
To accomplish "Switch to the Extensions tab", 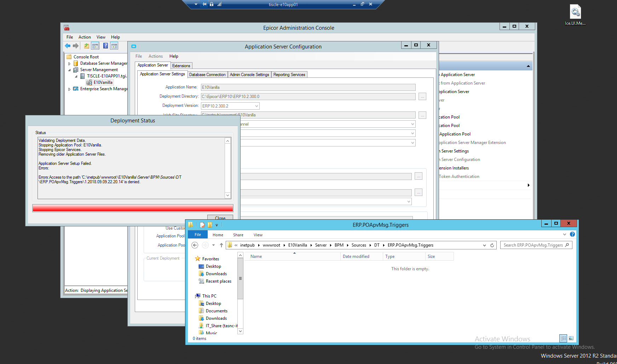I will tap(181, 66).
